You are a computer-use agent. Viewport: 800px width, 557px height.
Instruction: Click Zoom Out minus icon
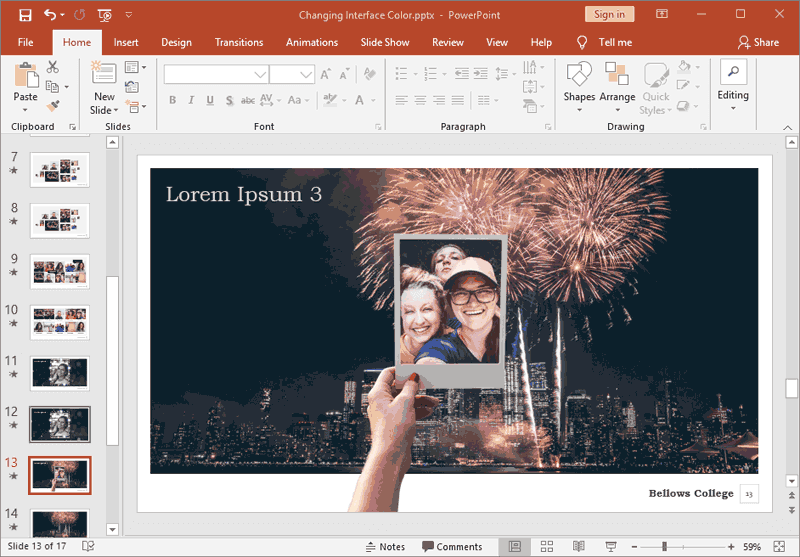pos(634,547)
